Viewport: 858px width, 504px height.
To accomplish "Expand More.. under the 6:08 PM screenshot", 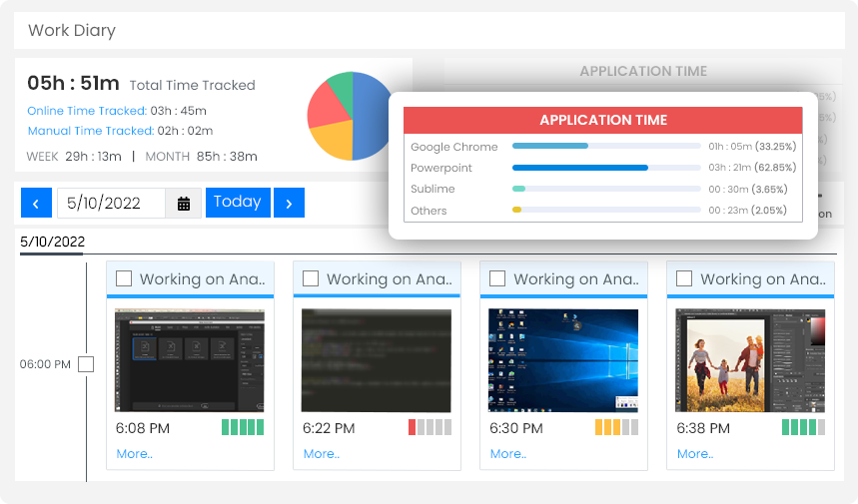I will (x=134, y=454).
